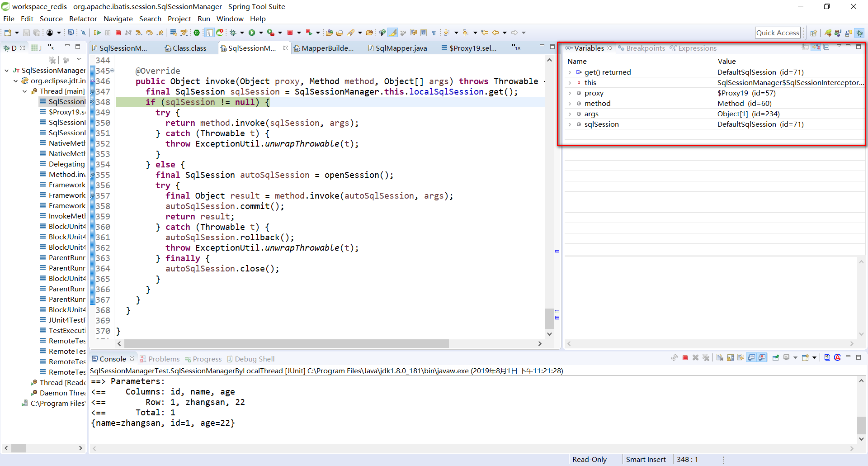The height and width of the screenshot is (466, 868).
Task: Open the Open Console dropdown arrow
Action: point(814,358)
